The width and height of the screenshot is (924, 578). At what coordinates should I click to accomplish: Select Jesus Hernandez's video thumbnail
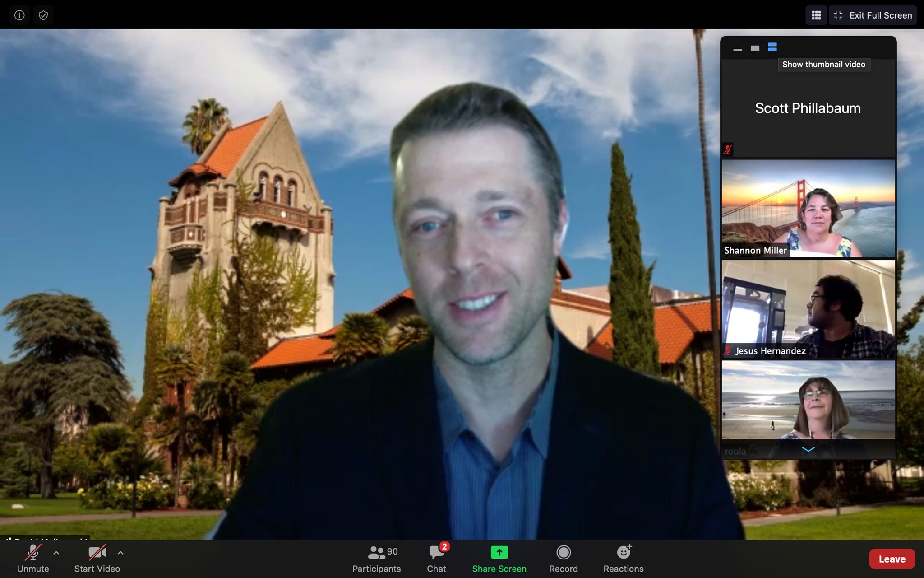[808, 309]
